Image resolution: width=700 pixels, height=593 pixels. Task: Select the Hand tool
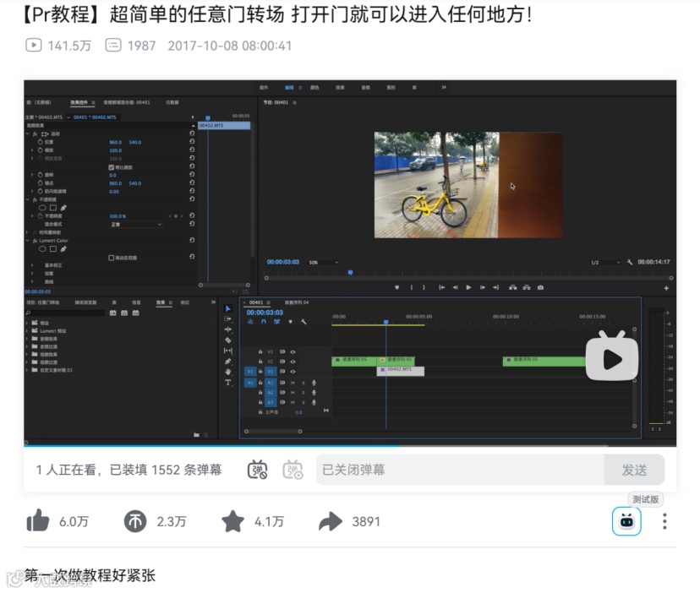pyautogui.click(x=227, y=372)
